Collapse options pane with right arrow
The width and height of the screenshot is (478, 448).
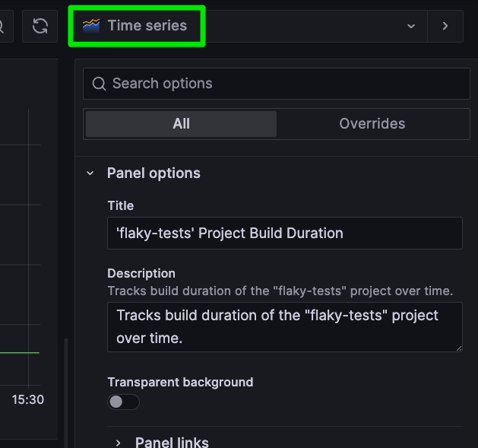(445, 26)
